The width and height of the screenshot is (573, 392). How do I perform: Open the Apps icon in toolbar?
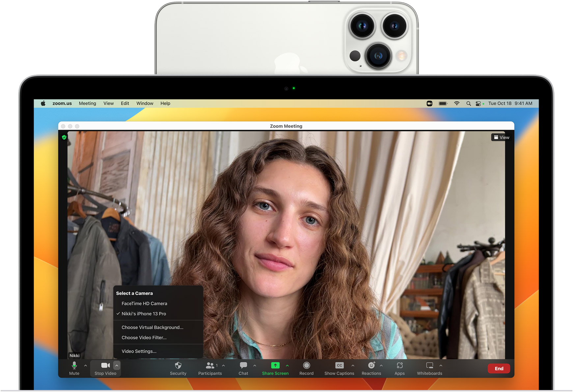click(x=399, y=366)
